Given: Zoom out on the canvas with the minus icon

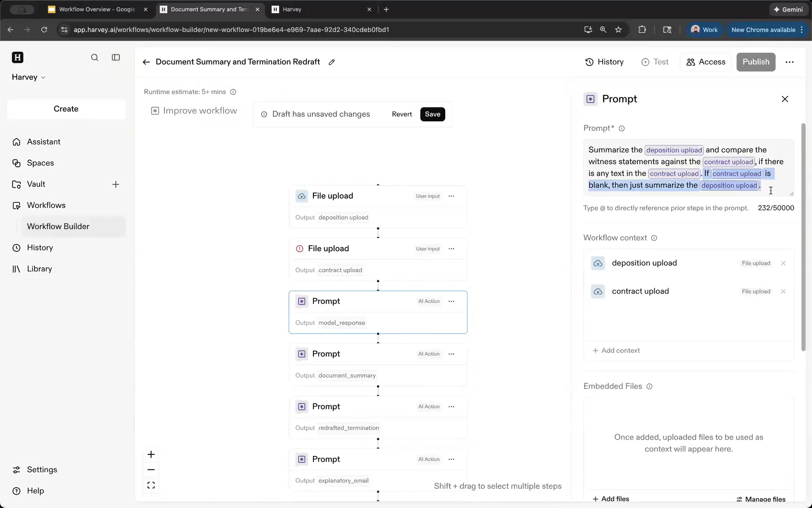Looking at the screenshot, I should tap(151, 469).
